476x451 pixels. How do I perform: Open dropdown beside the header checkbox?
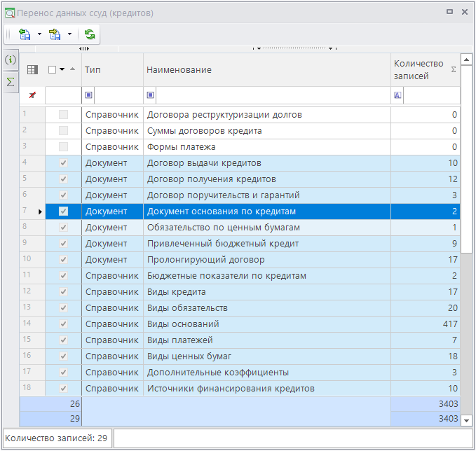[x=62, y=69]
